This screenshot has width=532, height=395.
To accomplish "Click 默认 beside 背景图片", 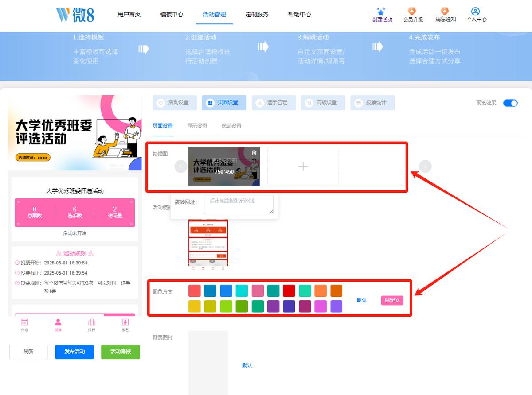I will tap(247, 365).
